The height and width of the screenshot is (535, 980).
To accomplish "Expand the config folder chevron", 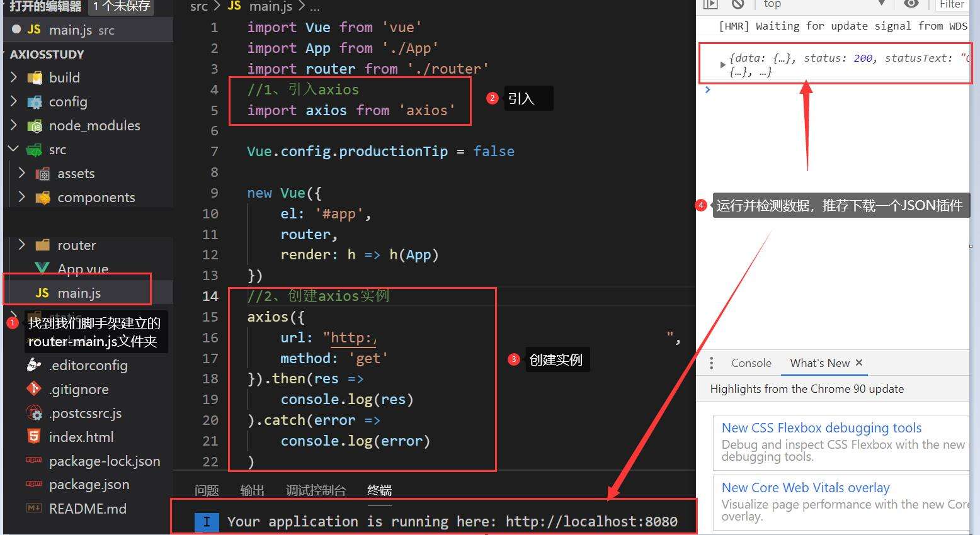I will click(x=14, y=101).
